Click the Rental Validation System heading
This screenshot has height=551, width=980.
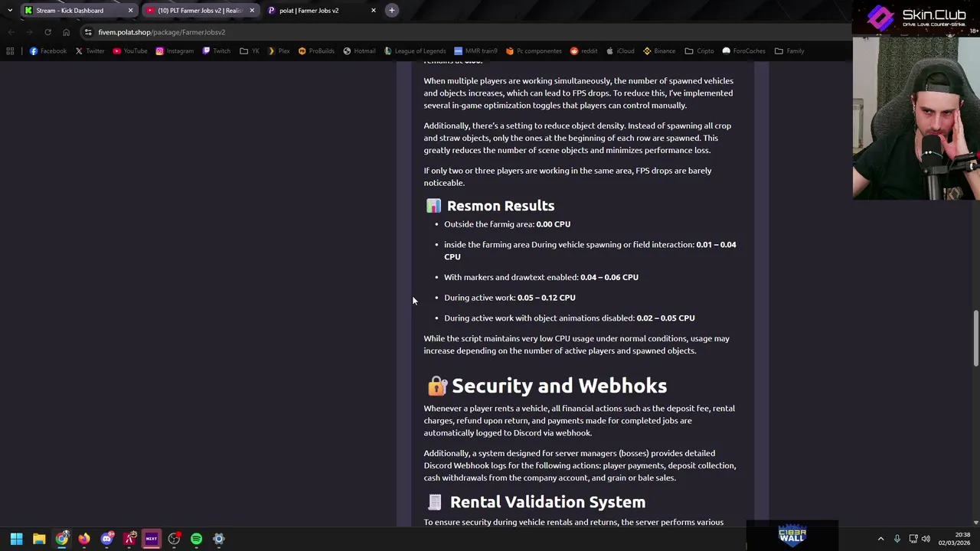point(547,502)
